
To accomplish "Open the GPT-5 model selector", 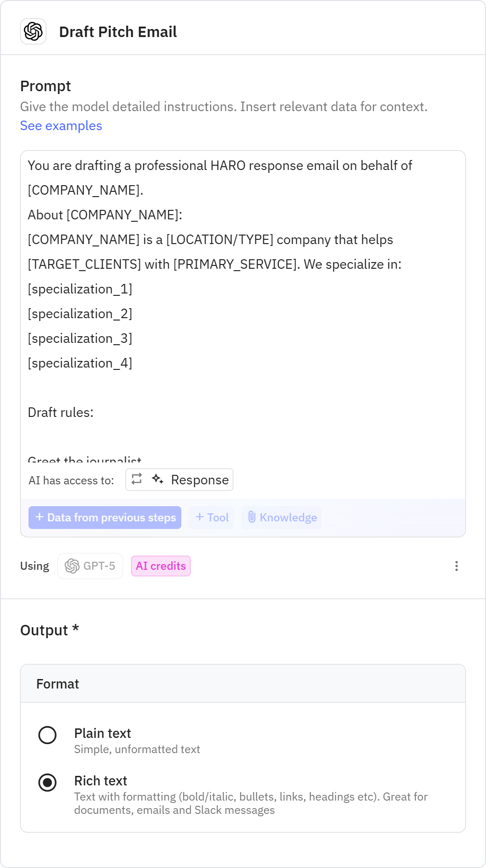I will (x=90, y=566).
